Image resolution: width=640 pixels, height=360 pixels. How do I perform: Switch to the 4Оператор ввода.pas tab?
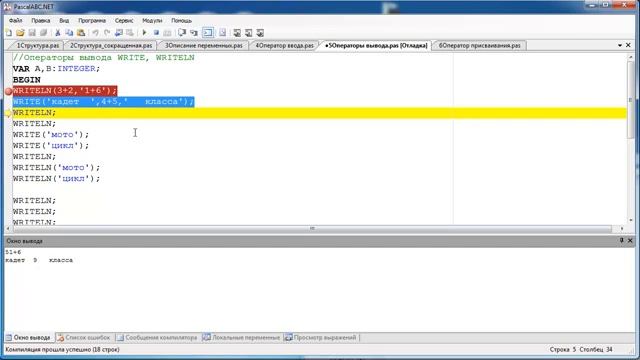284,45
